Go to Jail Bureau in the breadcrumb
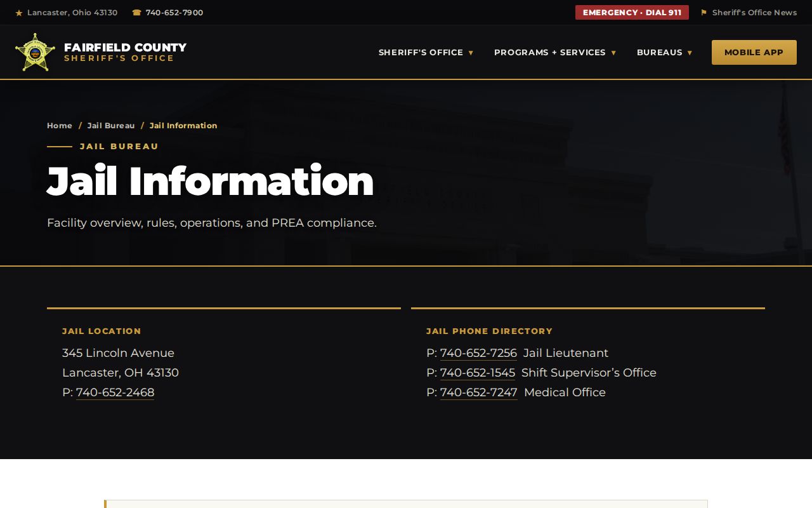 click(111, 126)
